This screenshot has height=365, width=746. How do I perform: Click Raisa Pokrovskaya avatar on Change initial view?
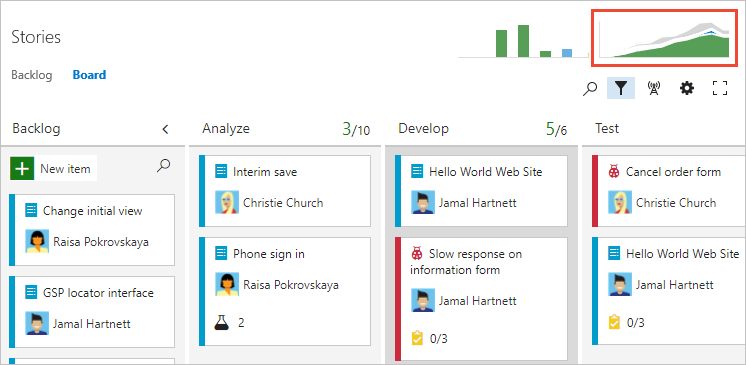(x=37, y=241)
